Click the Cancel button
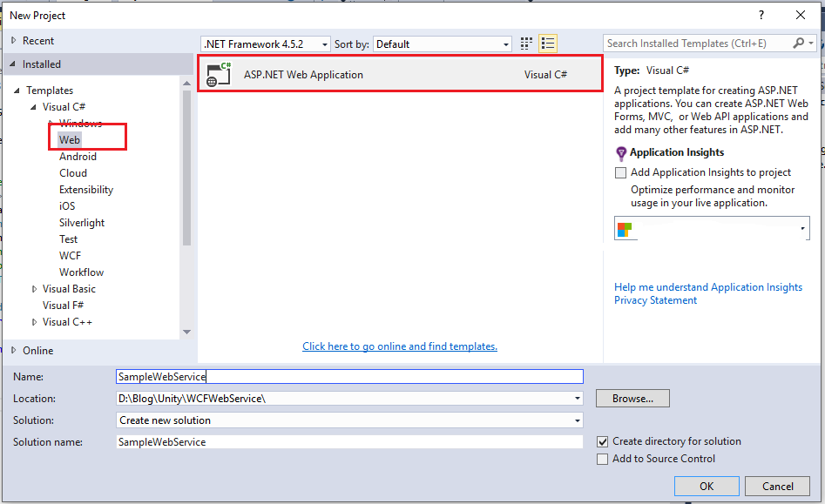This screenshot has width=825, height=504. 778,486
